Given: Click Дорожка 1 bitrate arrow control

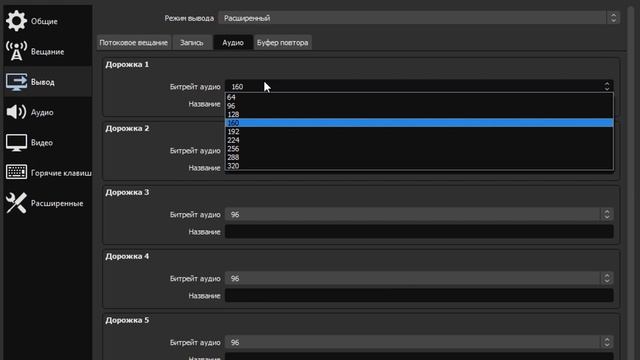Looking at the screenshot, I should (607, 86).
